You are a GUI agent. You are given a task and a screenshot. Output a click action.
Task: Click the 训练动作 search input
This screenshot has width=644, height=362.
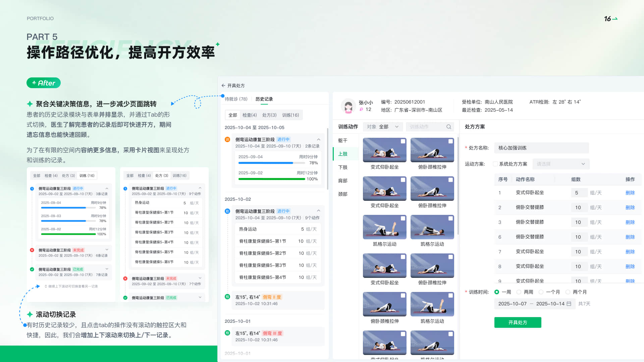coord(430,127)
